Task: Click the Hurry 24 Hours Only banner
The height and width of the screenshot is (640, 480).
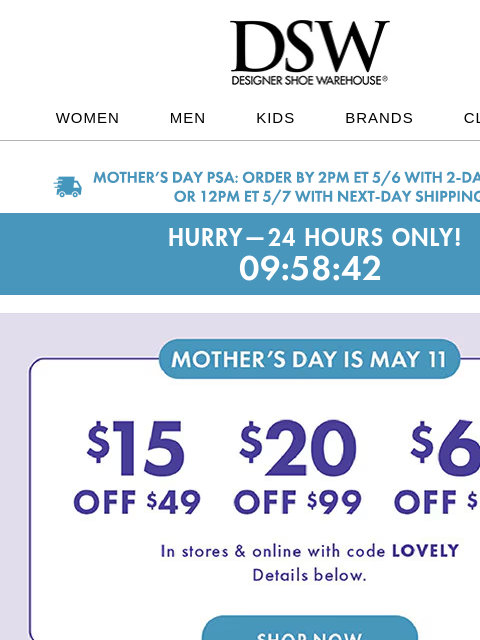Action: tap(314, 237)
